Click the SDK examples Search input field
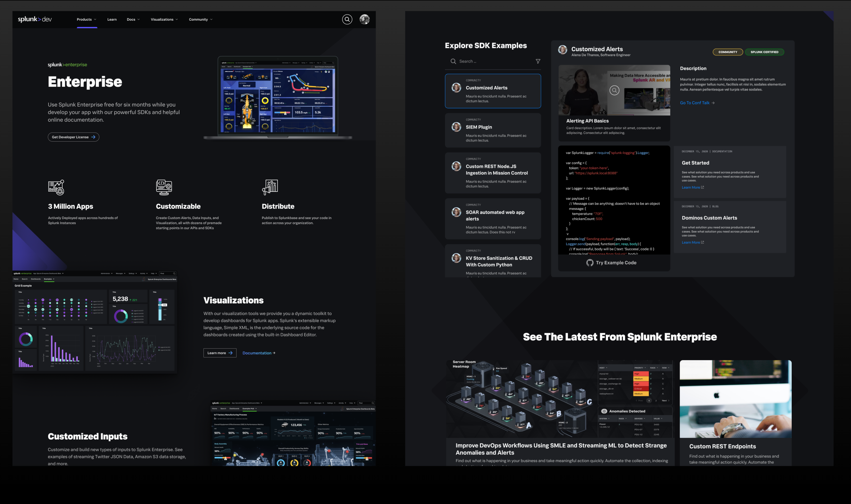Viewport: 851px width, 504px height. coord(493,61)
